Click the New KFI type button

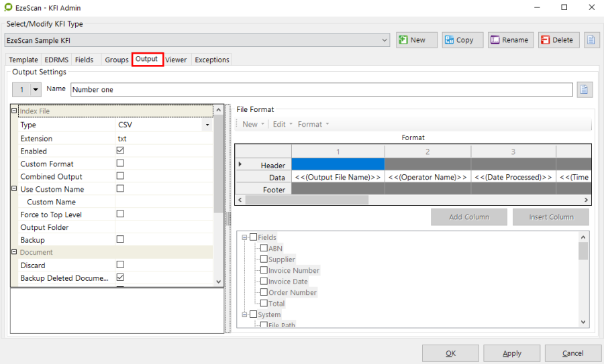416,40
